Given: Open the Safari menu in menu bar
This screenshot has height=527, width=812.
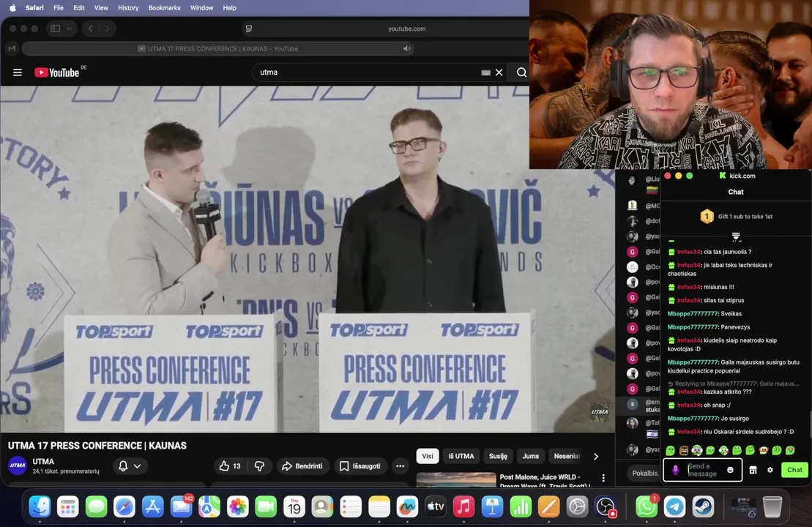Looking at the screenshot, I should pyautogui.click(x=34, y=8).
